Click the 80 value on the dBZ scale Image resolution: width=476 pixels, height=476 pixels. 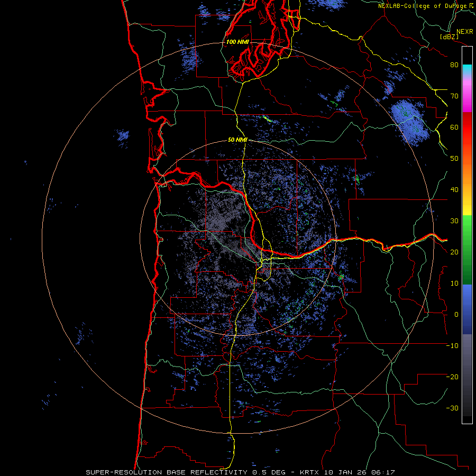(x=454, y=65)
